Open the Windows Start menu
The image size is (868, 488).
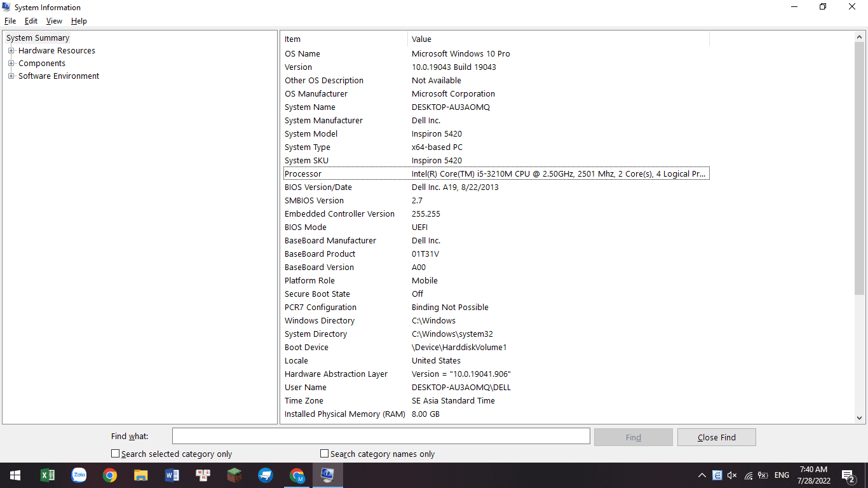coord(15,475)
